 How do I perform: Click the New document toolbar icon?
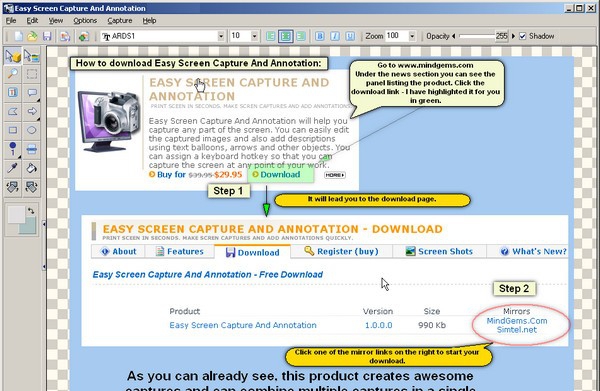[18, 36]
